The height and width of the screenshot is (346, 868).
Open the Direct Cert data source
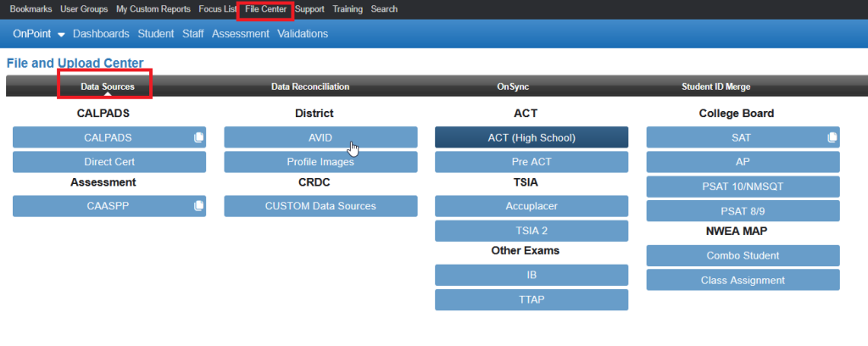pyautogui.click(x=109, y=162)
